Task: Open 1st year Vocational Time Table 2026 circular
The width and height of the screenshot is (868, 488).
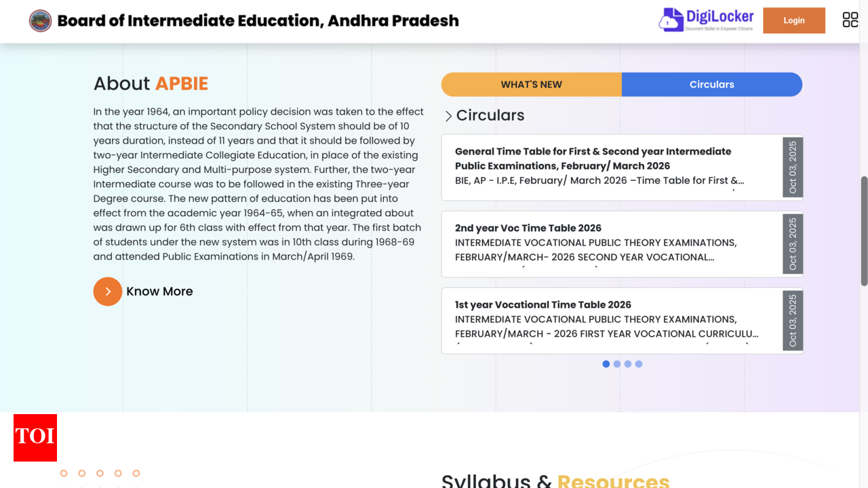Action: click(543, 305)
